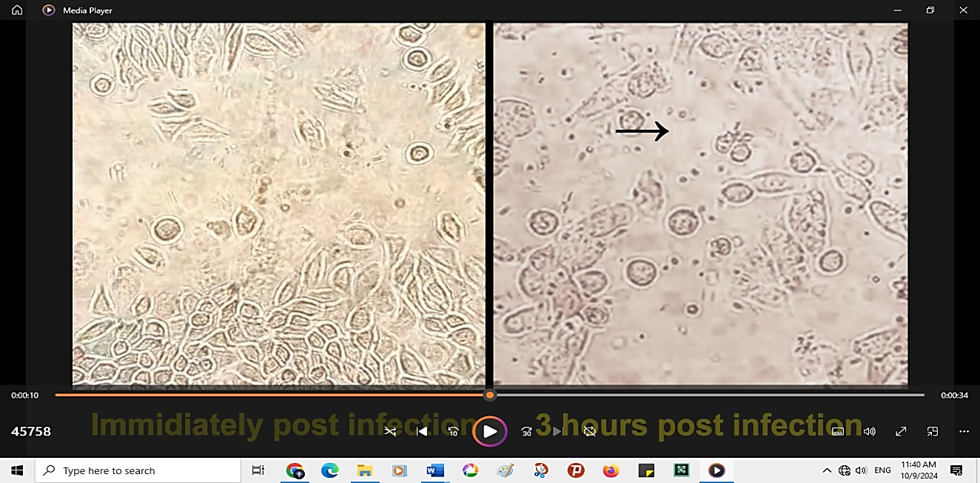
Task: Switch the ENG input language
Action: (x=882, y=470)
